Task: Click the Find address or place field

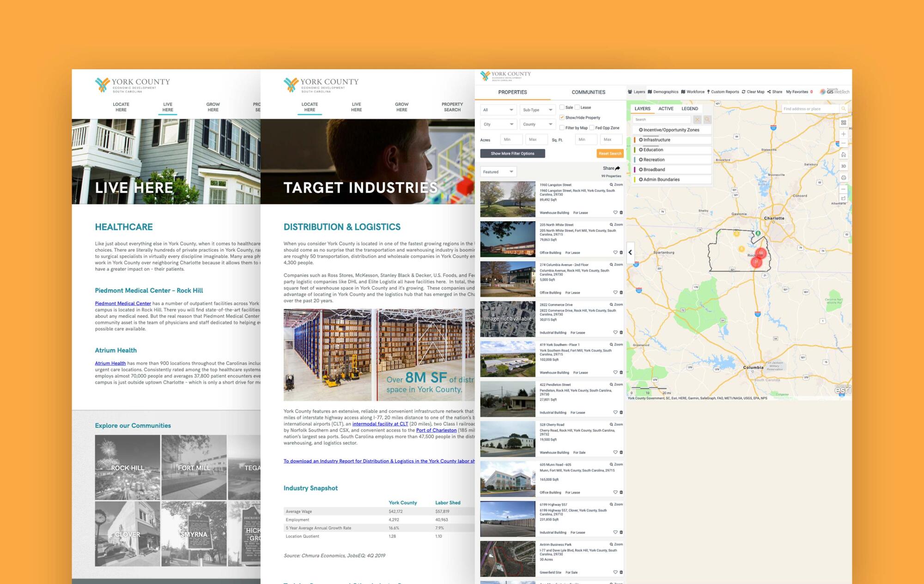Action: coord(809,109)
